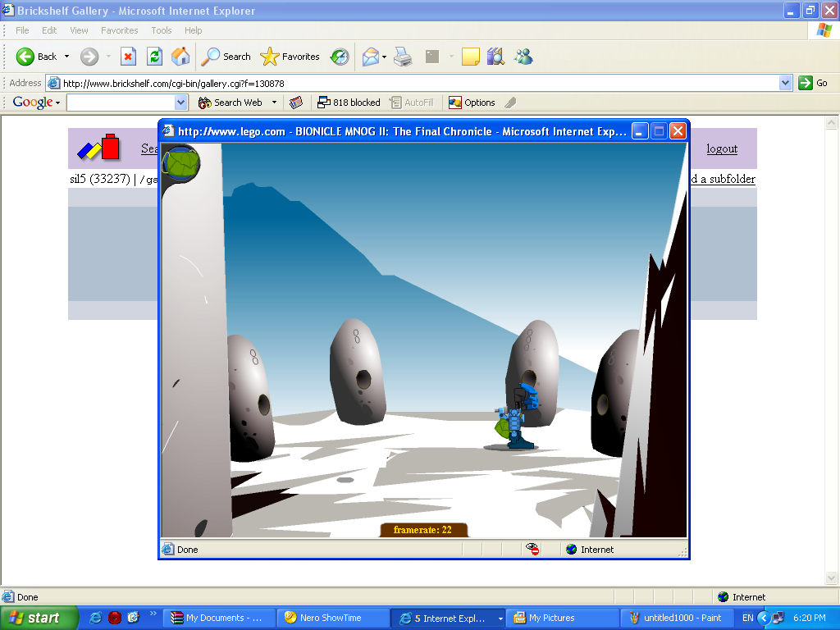Show hidden tray icons arrow

pyautogui.click(x=764, y=618)
